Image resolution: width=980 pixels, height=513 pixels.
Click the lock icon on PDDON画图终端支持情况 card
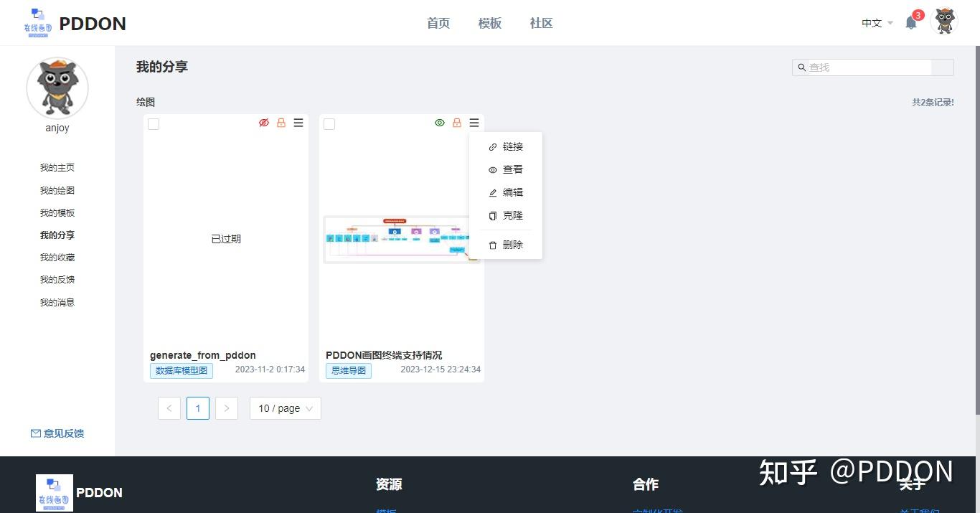[457, 123]
